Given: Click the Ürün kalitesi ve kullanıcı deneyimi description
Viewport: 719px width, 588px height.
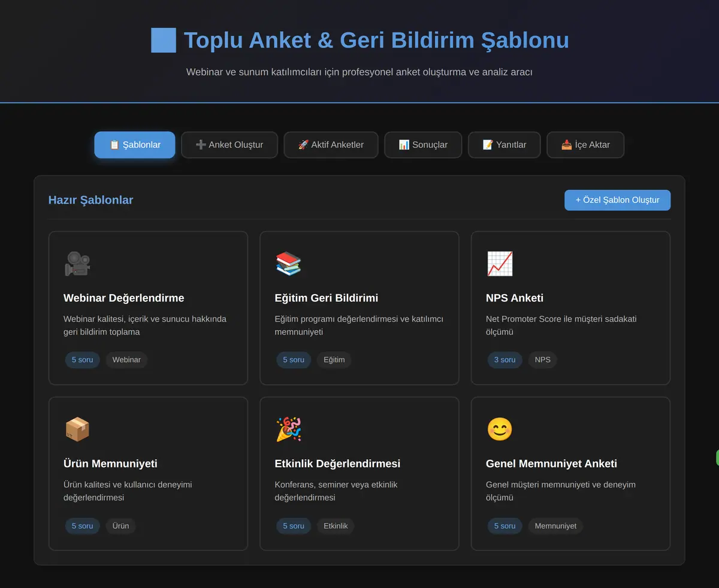Looking at the screenshot, I should (x=128, y=491).
